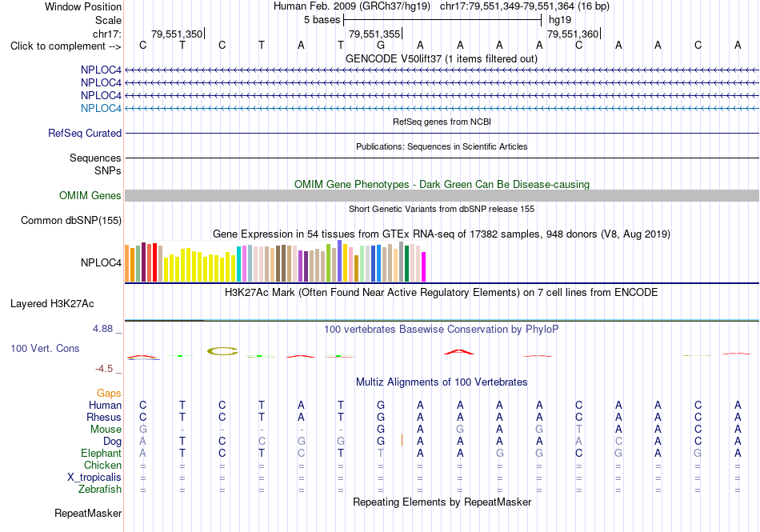The height and width of the screenshot is (532, 760).
Task: Select the 'Mouse' alignment row label
Action: click(106, 430)
